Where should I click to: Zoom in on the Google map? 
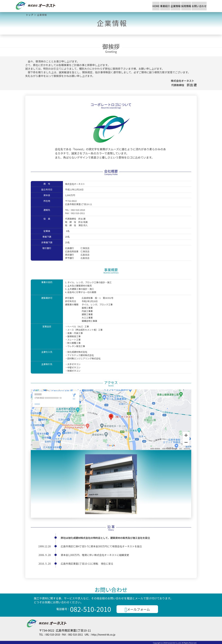pos(186,435)
